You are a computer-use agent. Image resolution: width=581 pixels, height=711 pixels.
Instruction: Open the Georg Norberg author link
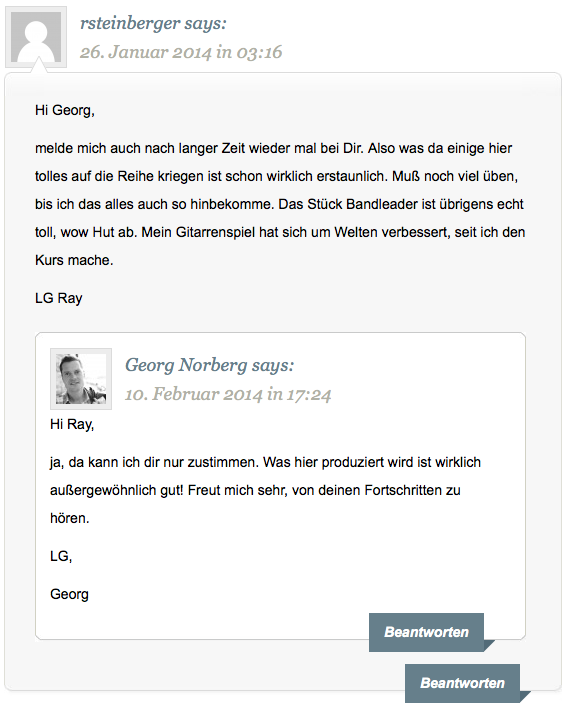pyautogui.click(x=186, y=365)
